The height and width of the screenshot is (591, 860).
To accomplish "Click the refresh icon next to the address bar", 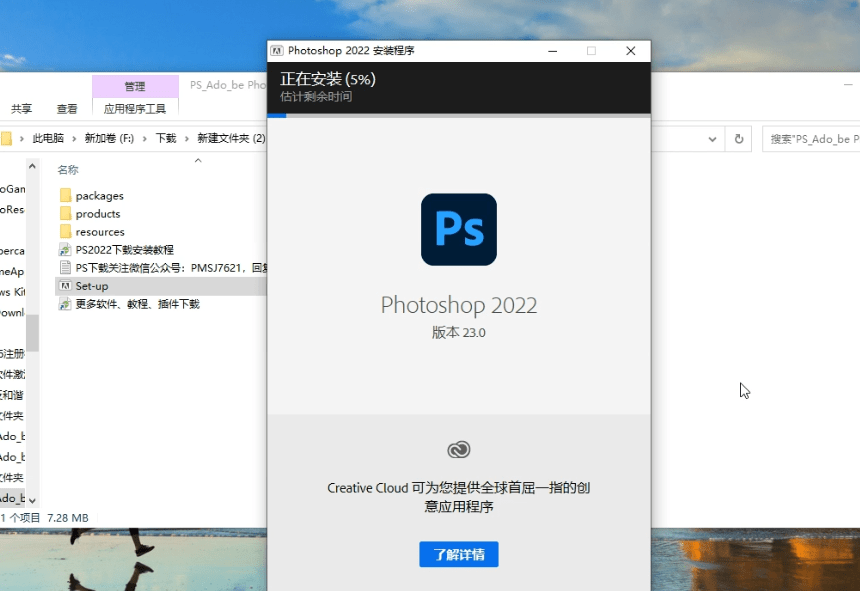I will (x=738, y=139).
